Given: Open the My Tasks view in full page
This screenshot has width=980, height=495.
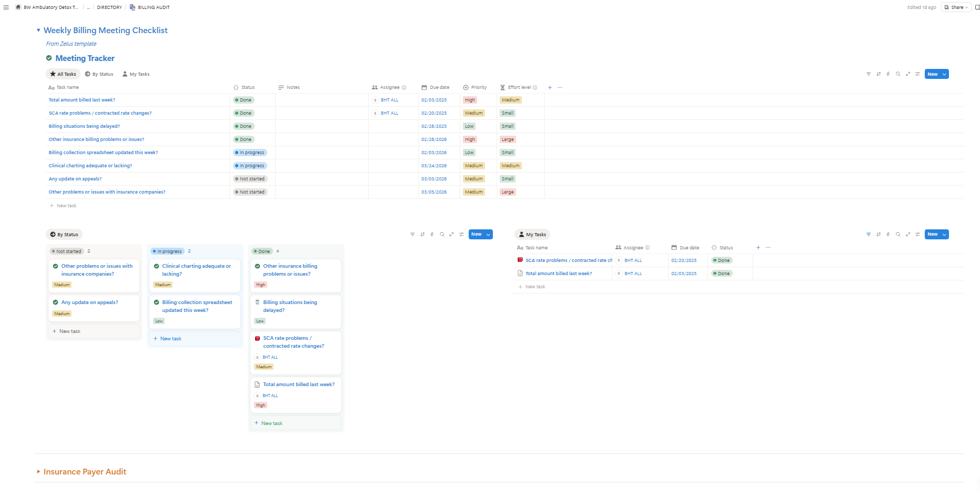Looking at the screenshot, I should coord(908,235).
